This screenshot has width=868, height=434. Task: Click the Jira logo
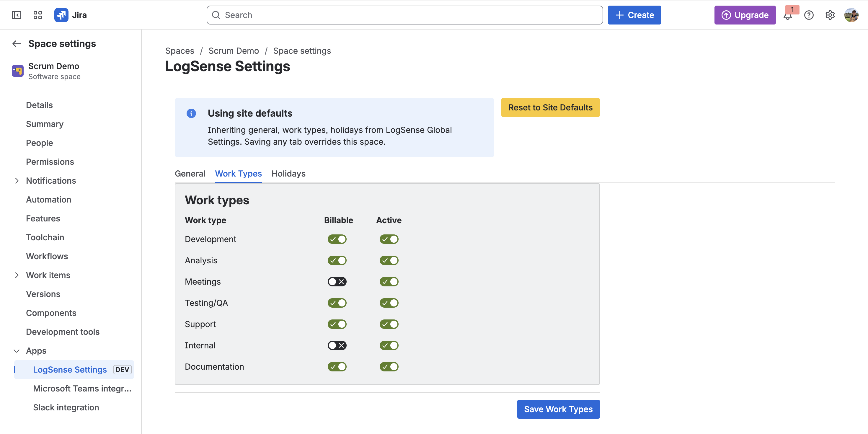coord(71,15)
